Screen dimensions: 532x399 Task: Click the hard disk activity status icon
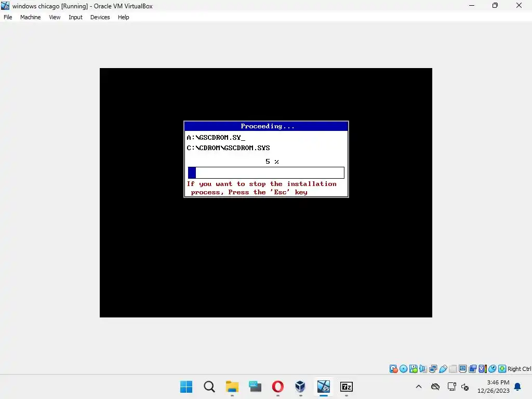click(x=393, y=369)
